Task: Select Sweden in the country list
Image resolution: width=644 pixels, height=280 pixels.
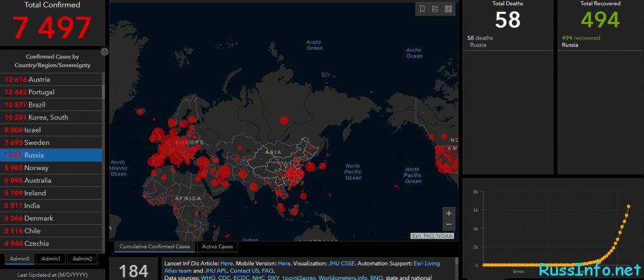Action: point(51,143)
